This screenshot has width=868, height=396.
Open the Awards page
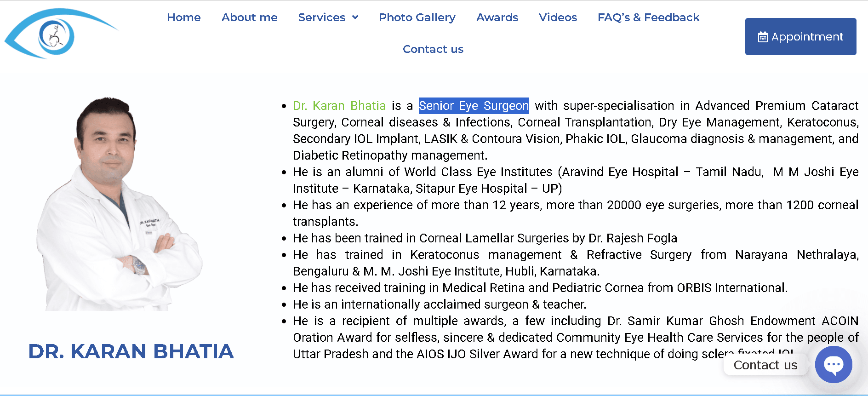click(x=497, y=17)
